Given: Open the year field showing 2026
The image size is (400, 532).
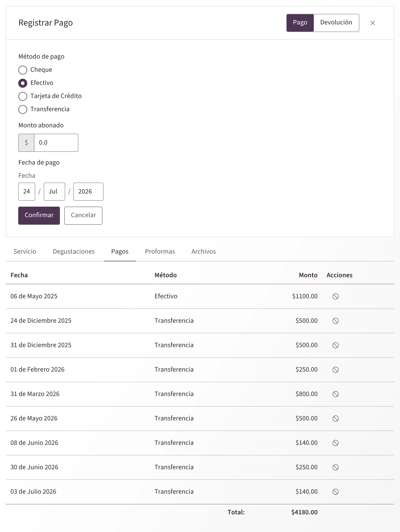Looking at the screenshot, I should (88, 191).
